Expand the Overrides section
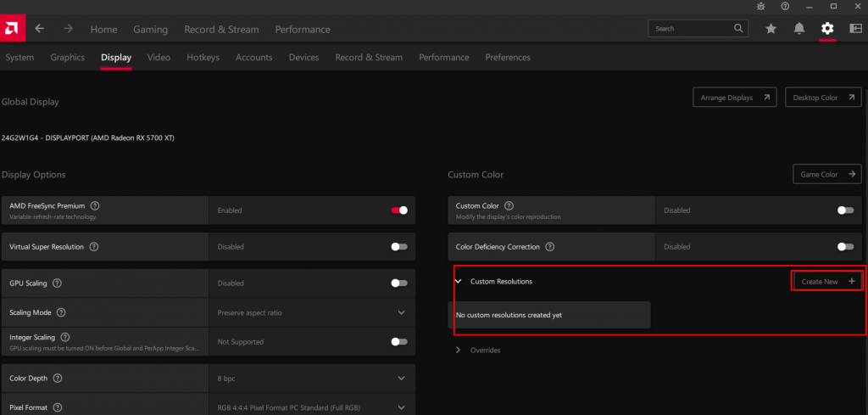This screenshot has width=868, height=415. (459, 350)
